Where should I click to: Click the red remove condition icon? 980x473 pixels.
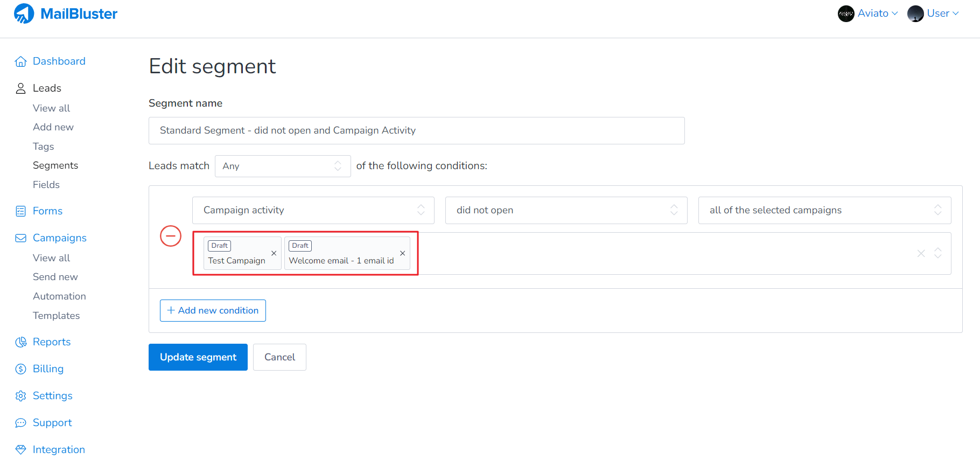(x=171, y=236)
